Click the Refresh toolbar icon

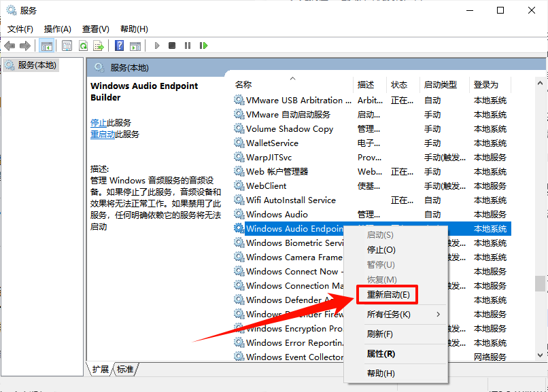pyautogui.click(x=83, y=46)
